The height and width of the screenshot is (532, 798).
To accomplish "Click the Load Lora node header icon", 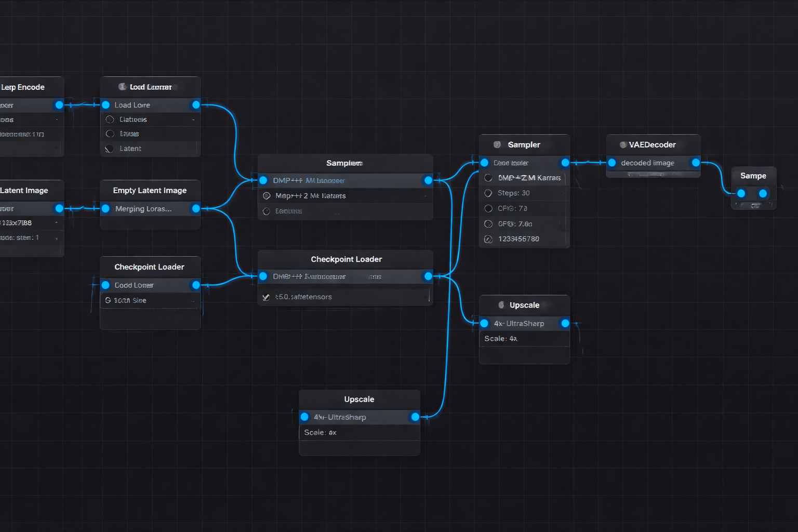I will pos(123,87).
